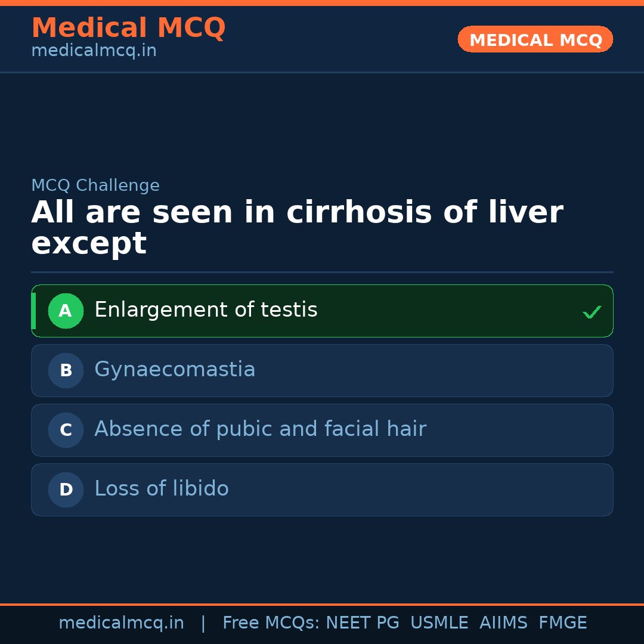Click the green checkmark on option A
The width and height of the screenshot is (644, 644).
point(592,311)
